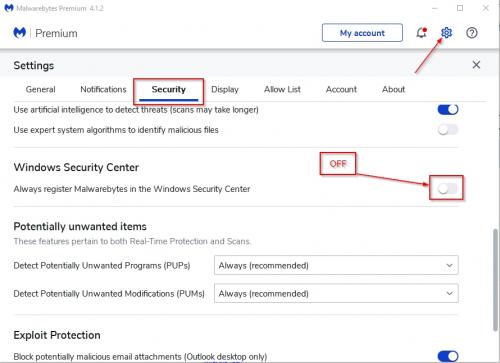Go to the Account tab

[x=341, y=89]
